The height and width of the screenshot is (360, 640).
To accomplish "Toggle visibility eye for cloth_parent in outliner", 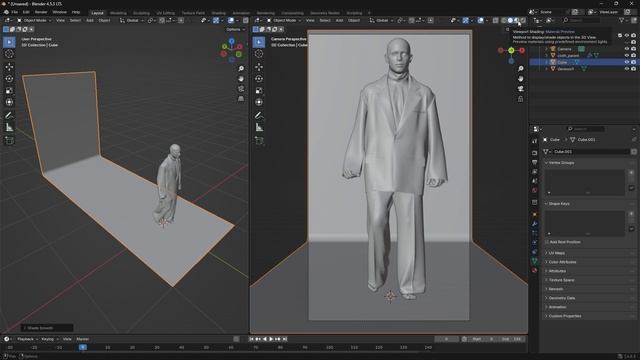I will pyautogui.click(x=627, y=56).
